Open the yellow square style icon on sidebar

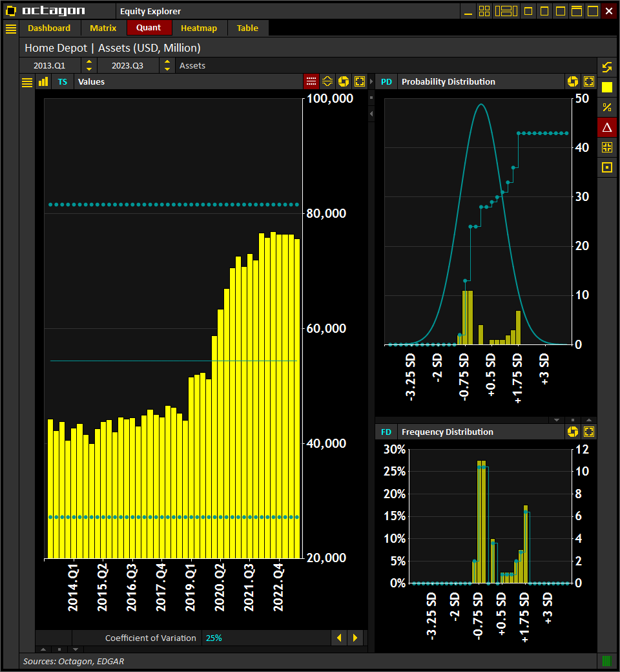[x=606, y=87]
